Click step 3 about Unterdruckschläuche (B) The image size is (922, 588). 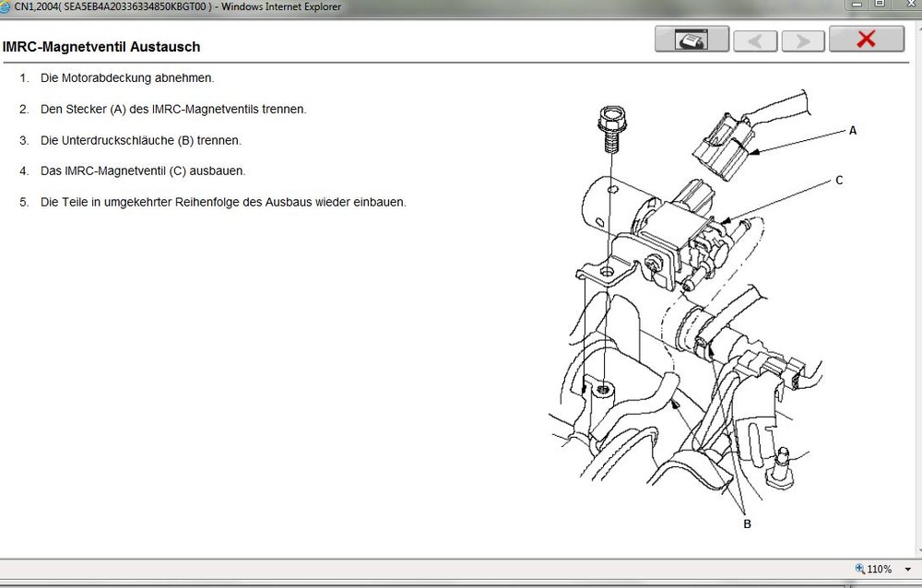[x=141, y=140]
